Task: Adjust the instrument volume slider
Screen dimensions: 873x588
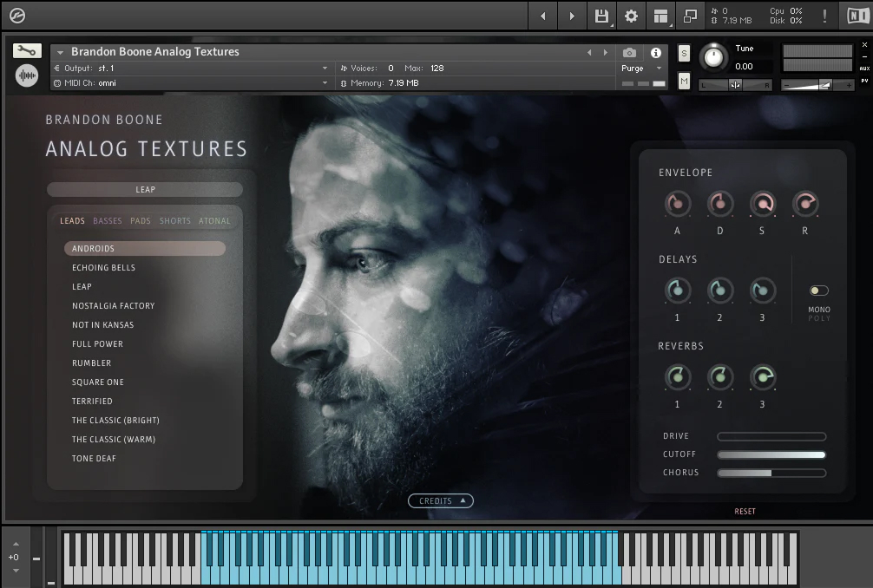Action: (x=817, y=85)
